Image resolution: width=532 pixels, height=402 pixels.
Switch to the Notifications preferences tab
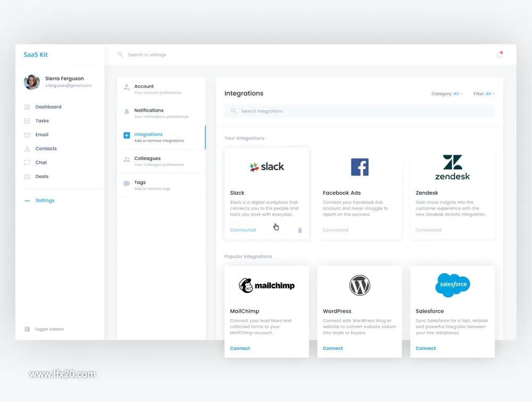pyautogui.click(x=162, y=113)
